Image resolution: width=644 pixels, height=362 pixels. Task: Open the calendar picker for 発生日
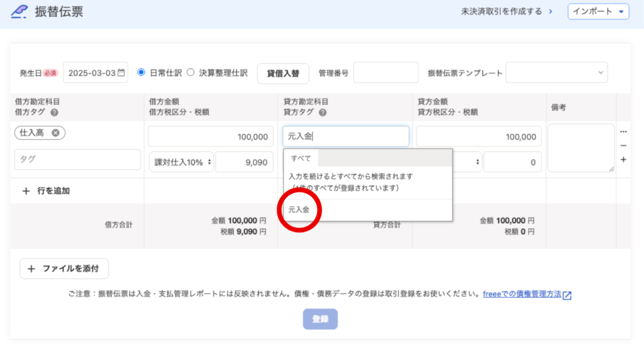click(121, 73)
